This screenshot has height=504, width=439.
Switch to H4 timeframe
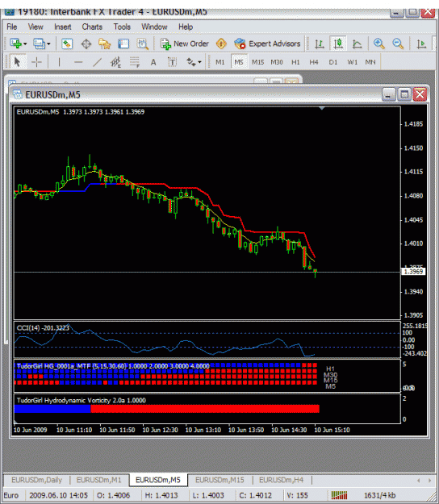tap(314, 62)
